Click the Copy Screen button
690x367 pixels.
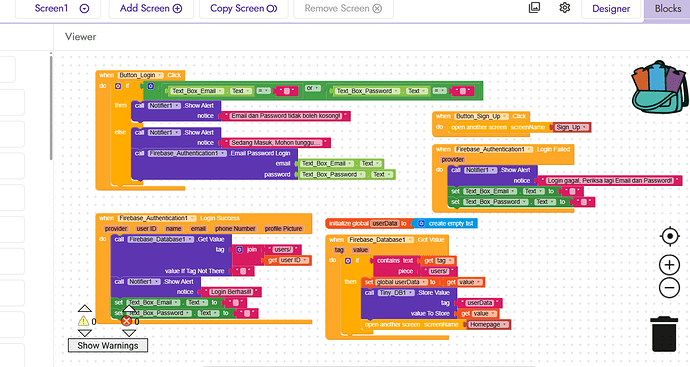coord(243,8)
